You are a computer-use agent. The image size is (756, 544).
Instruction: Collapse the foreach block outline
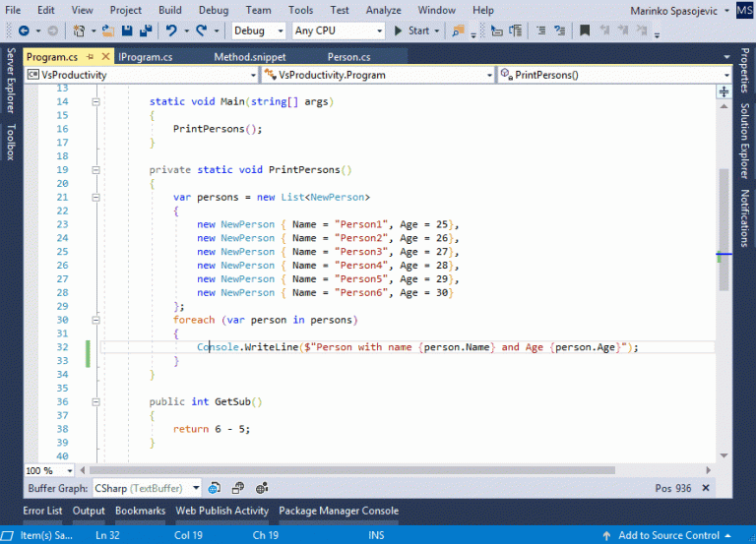tap(95, 320)
